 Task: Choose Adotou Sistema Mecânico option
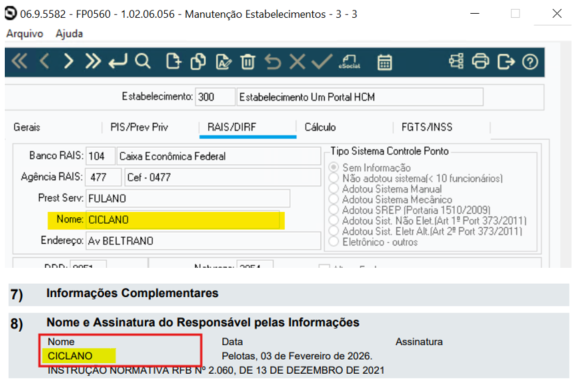333,199
